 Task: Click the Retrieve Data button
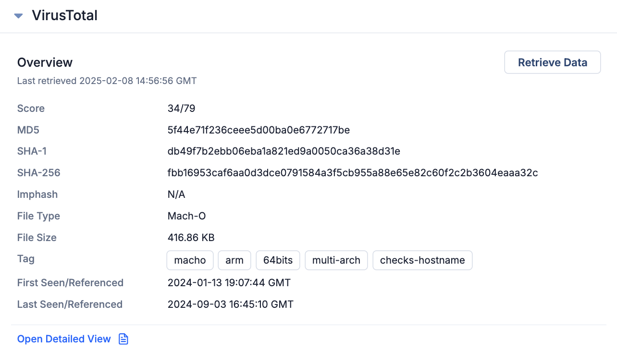click(x=552, y=62)
